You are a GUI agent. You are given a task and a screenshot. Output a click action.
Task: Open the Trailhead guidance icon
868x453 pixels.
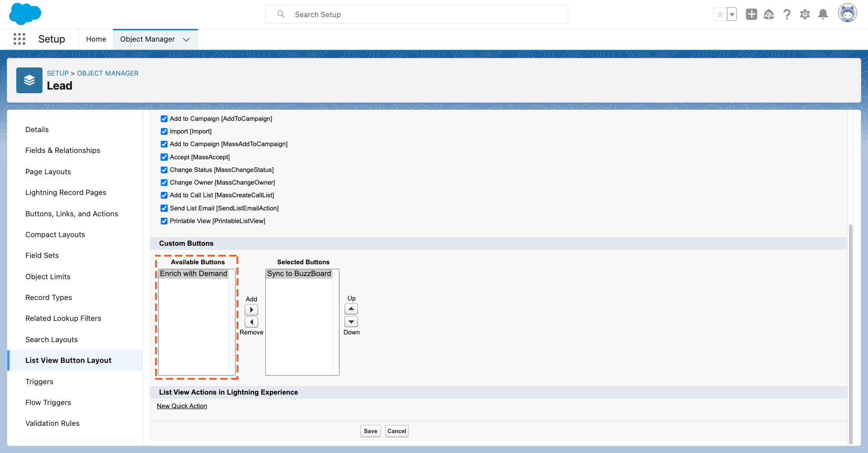click(x=769, y=14)
